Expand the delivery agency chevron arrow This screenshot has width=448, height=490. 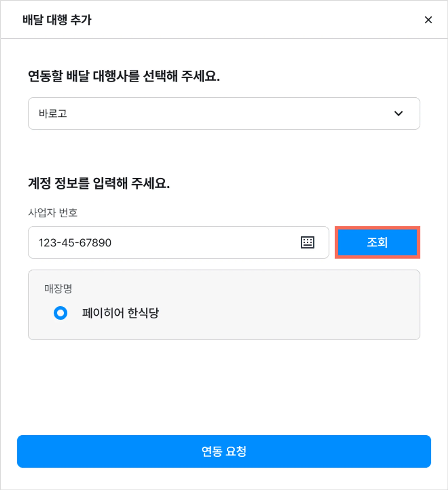(398, 113)
